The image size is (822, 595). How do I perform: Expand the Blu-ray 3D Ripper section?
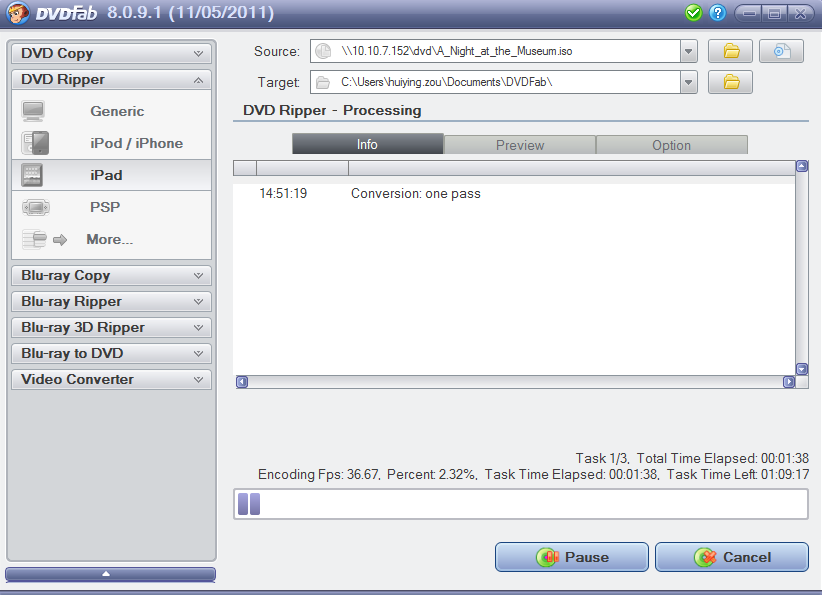(x=111, y=328)
